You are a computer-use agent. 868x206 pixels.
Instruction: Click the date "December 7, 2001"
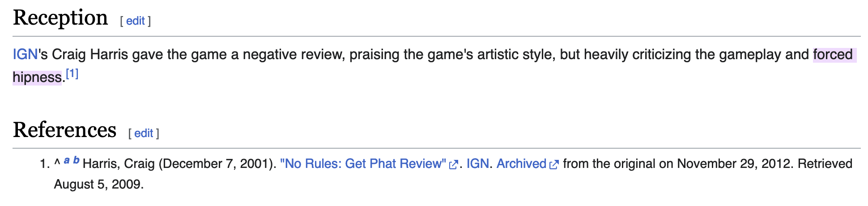[216, 164]
